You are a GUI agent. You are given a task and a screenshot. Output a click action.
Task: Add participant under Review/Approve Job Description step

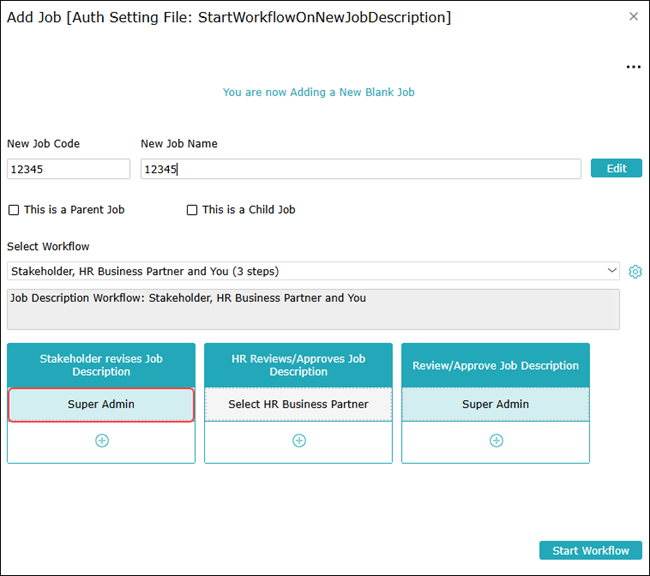495,441
